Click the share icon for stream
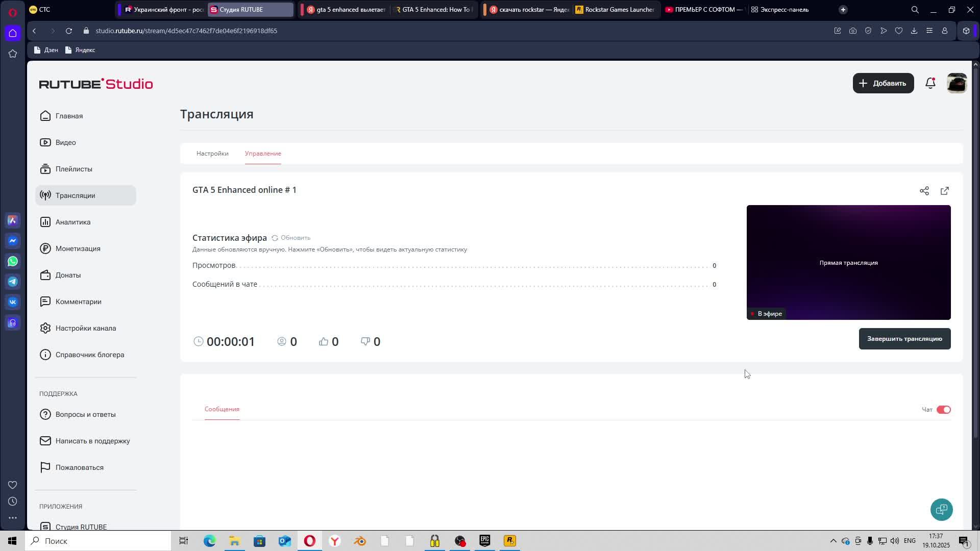The width and height of the screenshot is (980, 551). click(924, 191)
